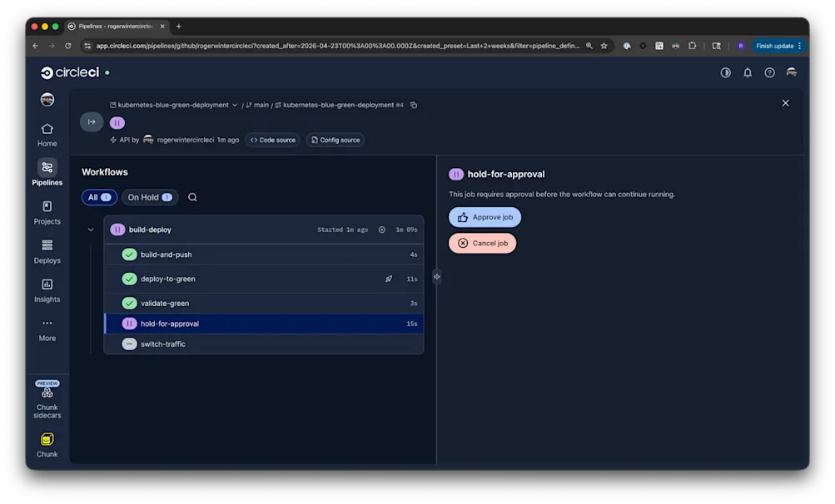
Task: Open Projects in the sidebar
Action: (x=47, y=212)
